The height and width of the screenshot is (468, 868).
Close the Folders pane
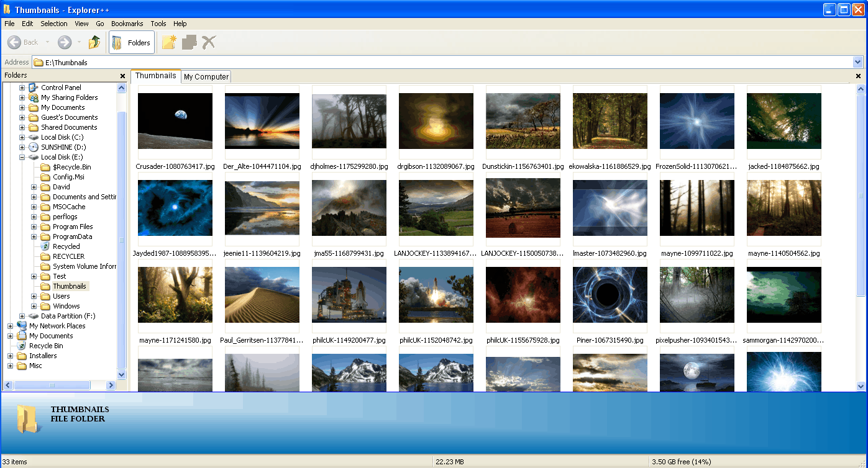122,76
